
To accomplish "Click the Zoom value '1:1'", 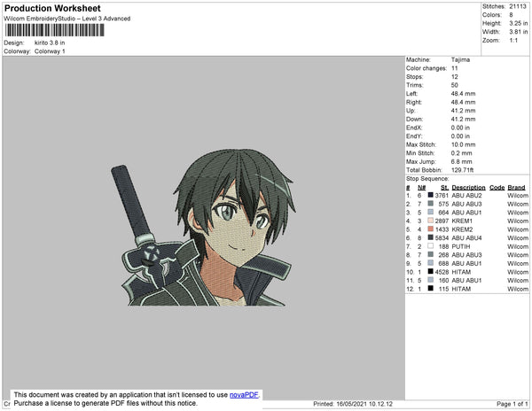I will (x=513, y=41).
